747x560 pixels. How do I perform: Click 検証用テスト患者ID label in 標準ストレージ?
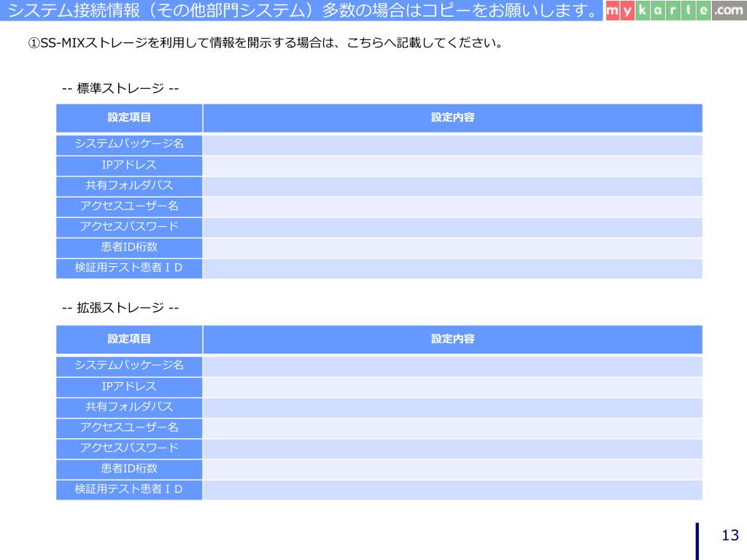(129, 268)
